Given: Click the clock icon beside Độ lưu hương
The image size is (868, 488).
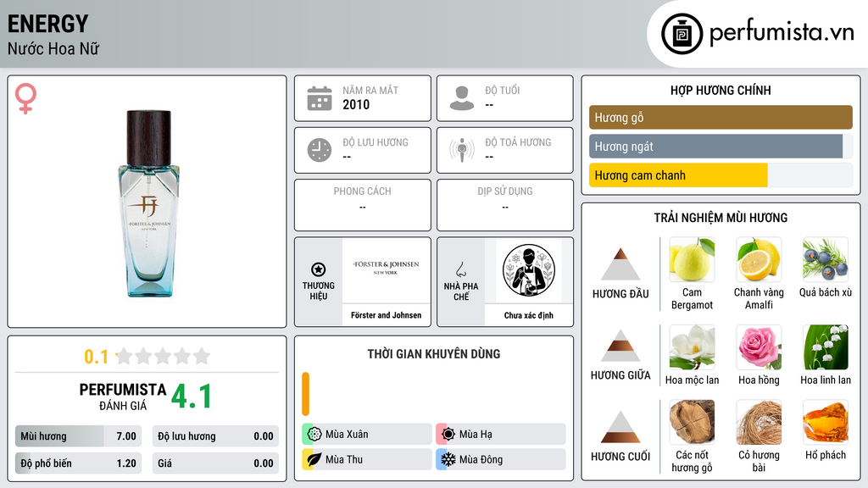Looking at the screenshot, I should pyautogui.click(x=320, y=150).
